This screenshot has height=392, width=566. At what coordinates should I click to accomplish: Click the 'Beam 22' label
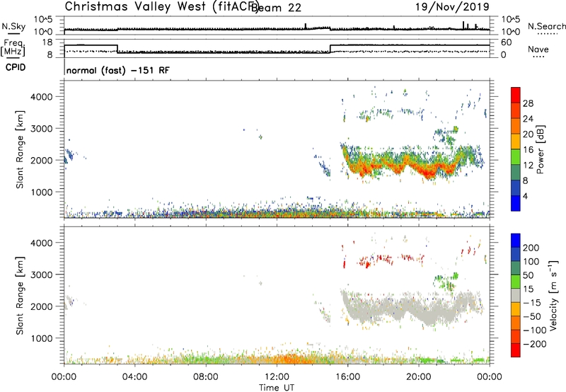tap(276, 8)
